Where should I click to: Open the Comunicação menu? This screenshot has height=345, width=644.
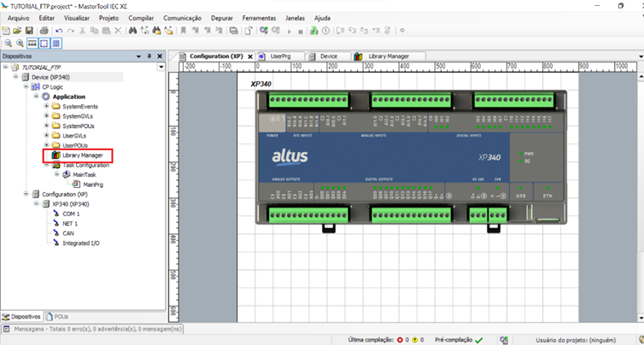(x=183, y=18)
